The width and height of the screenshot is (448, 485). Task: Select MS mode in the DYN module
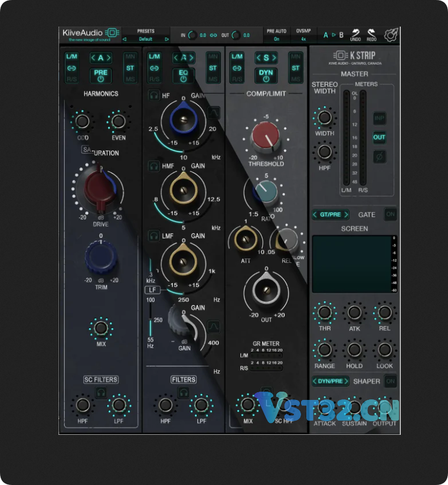click(x=296, y=79)
